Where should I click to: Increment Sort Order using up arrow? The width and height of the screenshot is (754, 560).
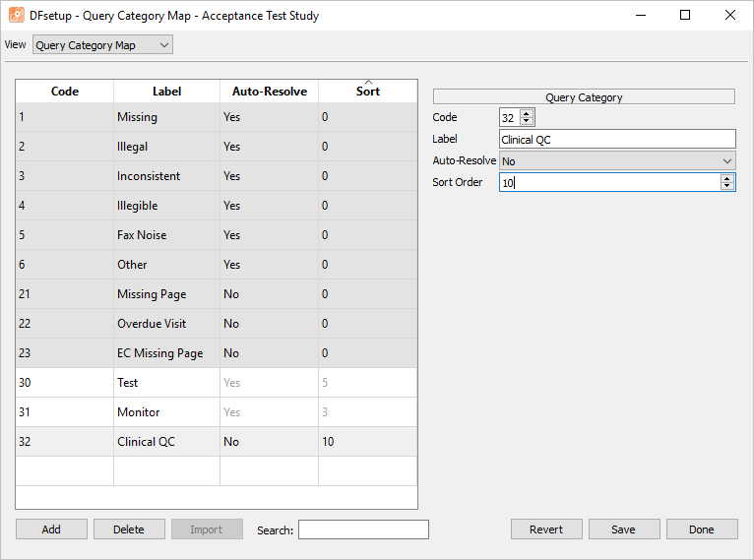(x=727, y=179)
